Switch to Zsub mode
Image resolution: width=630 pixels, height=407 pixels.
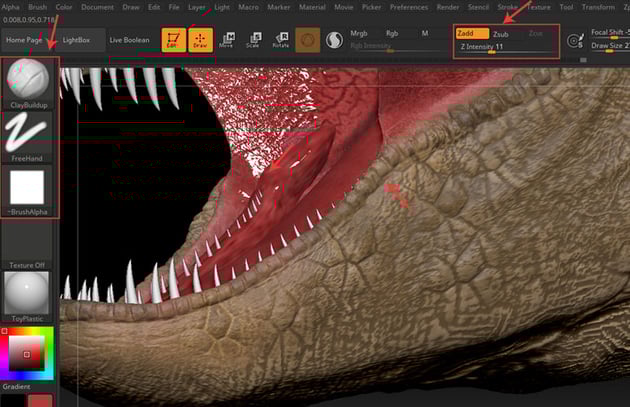501,33
